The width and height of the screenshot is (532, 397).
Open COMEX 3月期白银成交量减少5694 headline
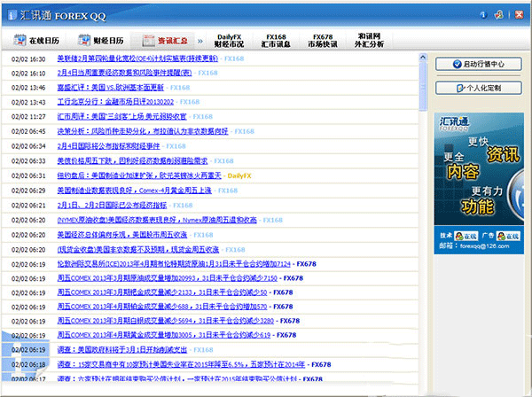point(166,321)
